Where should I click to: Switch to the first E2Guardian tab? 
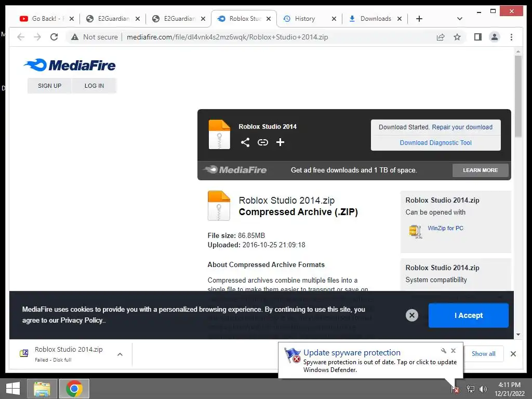pos(113,19)
